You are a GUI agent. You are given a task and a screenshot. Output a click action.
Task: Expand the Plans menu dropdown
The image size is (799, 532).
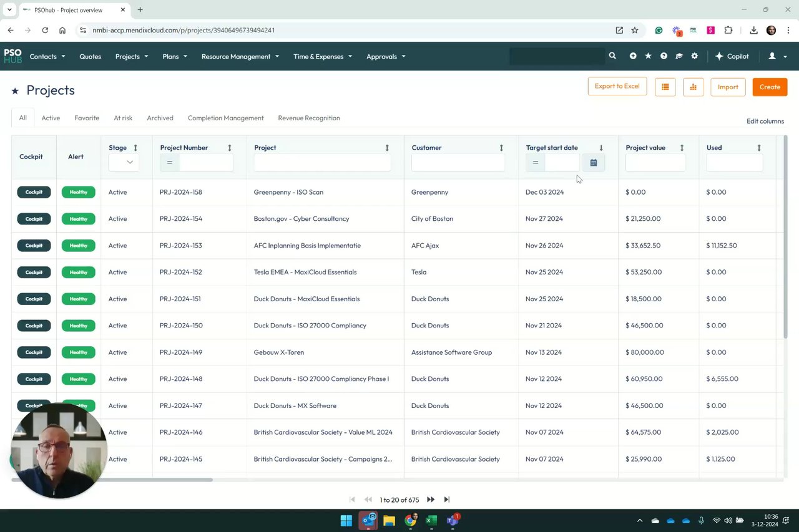(175, 56)
